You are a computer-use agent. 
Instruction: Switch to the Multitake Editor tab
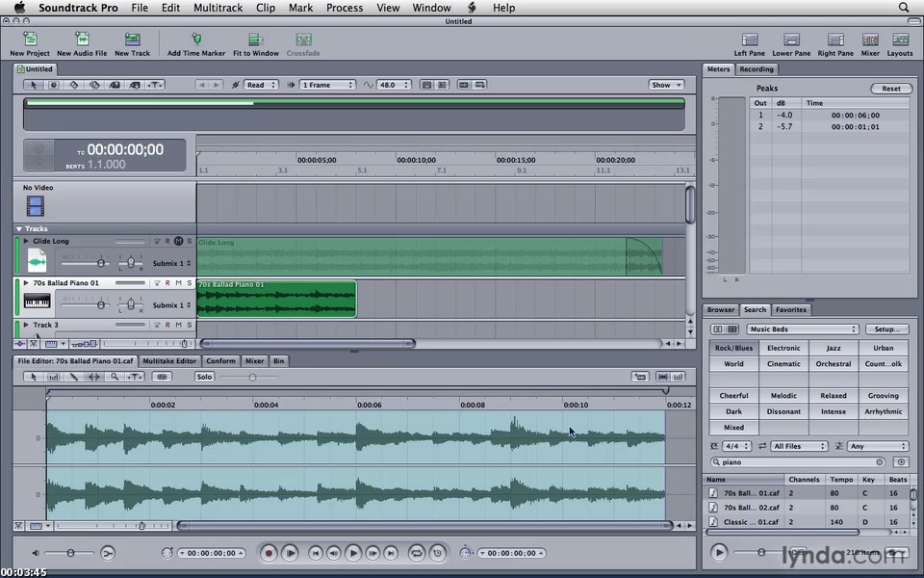click(x=169, y=361)
